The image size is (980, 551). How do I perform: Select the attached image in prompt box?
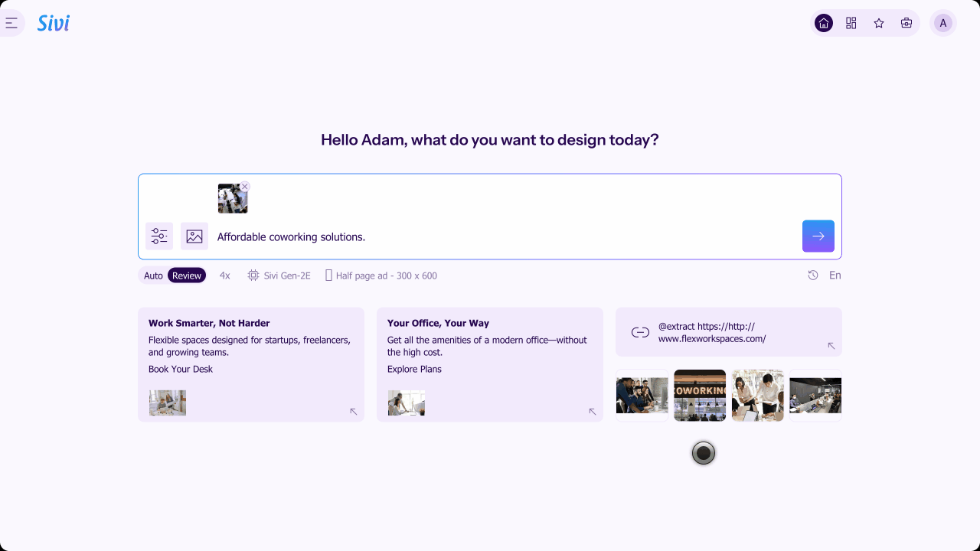[233, 199]
